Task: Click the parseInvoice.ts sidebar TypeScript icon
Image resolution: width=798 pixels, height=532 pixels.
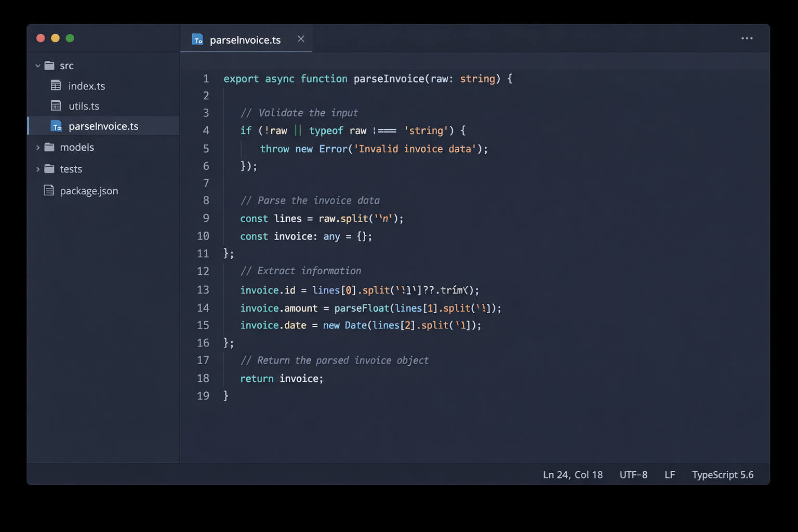Action: point(56,126)
